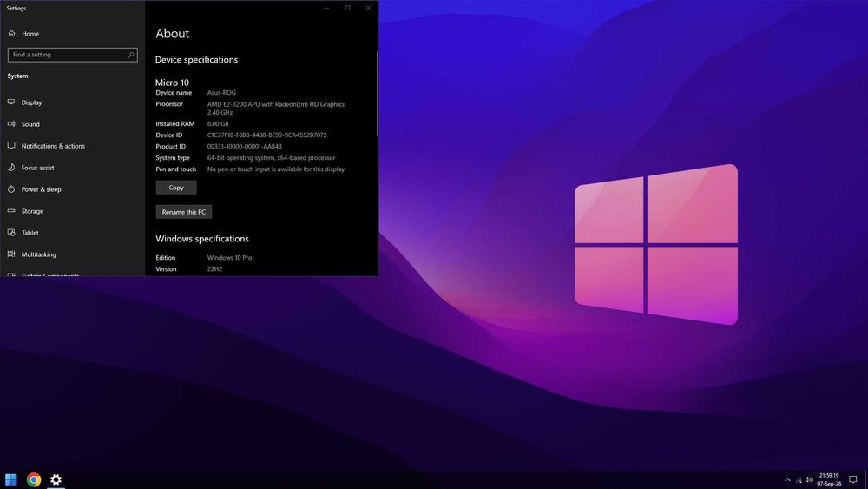
Task: Close the Settings window
Action: pyautogui.click(x=368, y=8)
